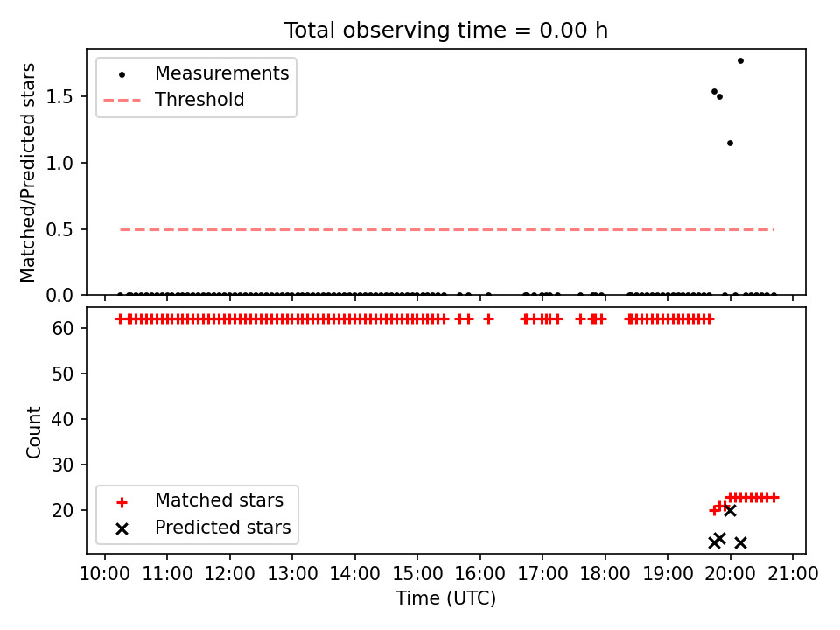This screenshot has width=840, height=630.
Task: Click the 'Matched stars' legend entry
Action: pos(219,500)
